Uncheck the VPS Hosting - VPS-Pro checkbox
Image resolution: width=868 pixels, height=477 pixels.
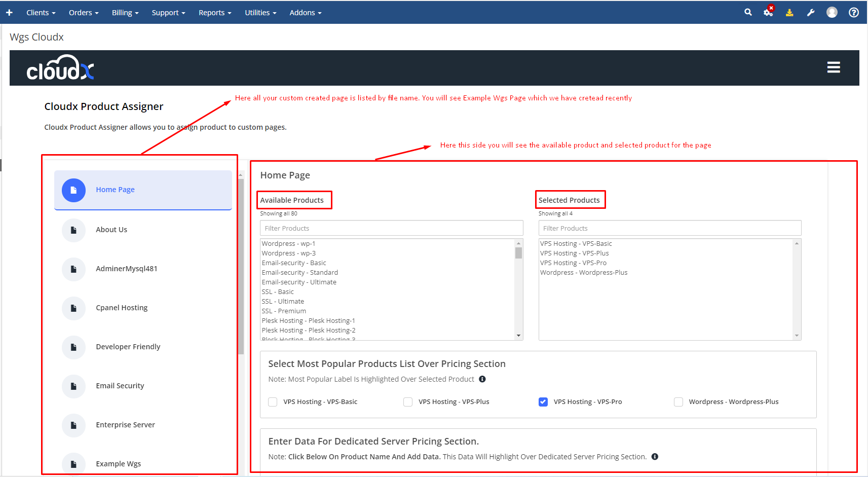543,402
